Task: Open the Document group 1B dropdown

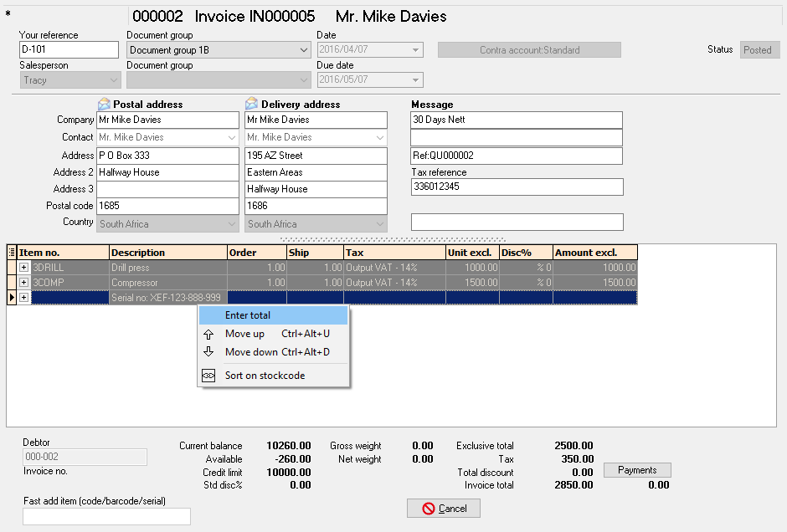Action: [303, 50]
